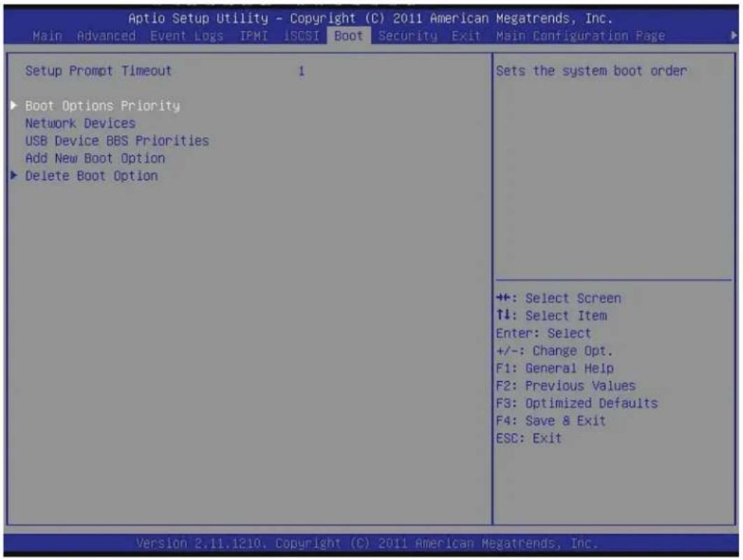
Task: Select the IPMI tab
Action: click(x=253, y=36)
